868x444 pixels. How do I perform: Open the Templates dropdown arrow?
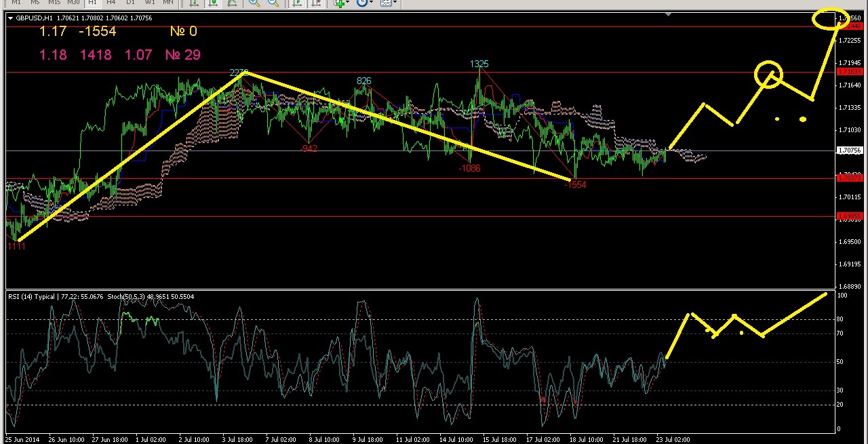pos(395,3)
